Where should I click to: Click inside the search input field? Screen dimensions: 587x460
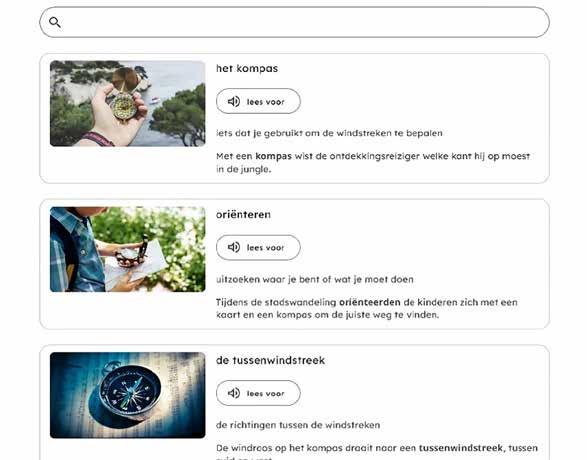point(294,22)
